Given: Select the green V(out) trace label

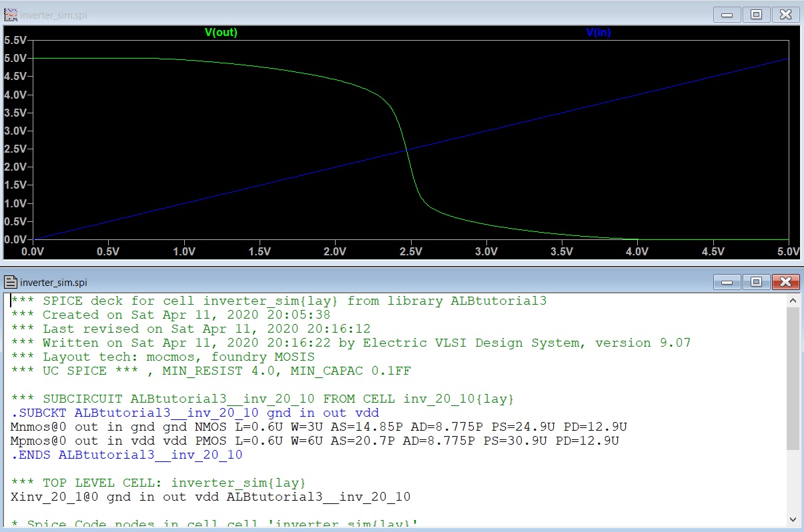Looking at the screenshot, I should pyautogui.click(x=220, y=32).
